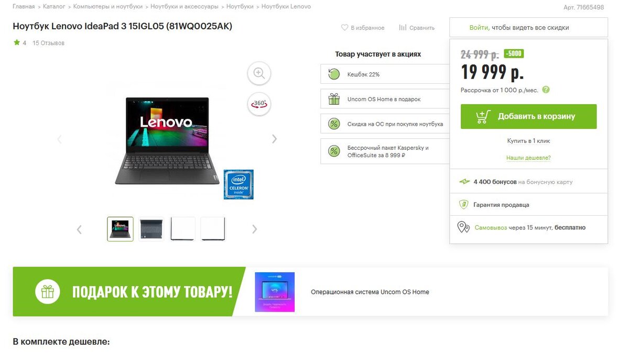The width and height of the screenshot is (629, 364).
Task: Go to Каталог in breadcrumb
Action: (54, 7)
